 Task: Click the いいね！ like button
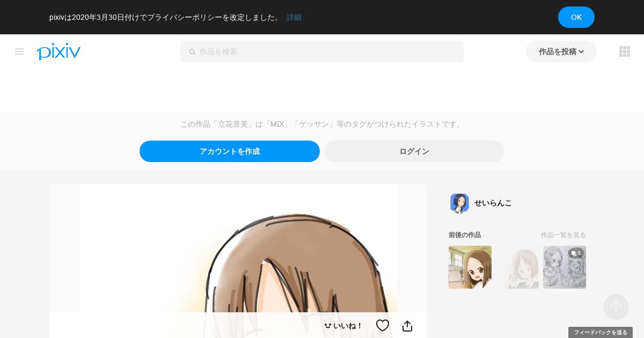[343, 326]
